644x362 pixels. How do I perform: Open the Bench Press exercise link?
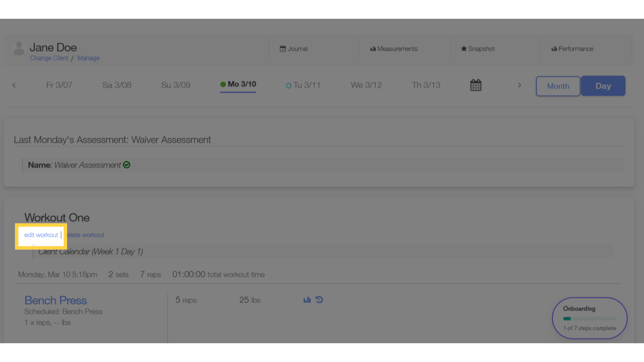(x=56, y=300)
